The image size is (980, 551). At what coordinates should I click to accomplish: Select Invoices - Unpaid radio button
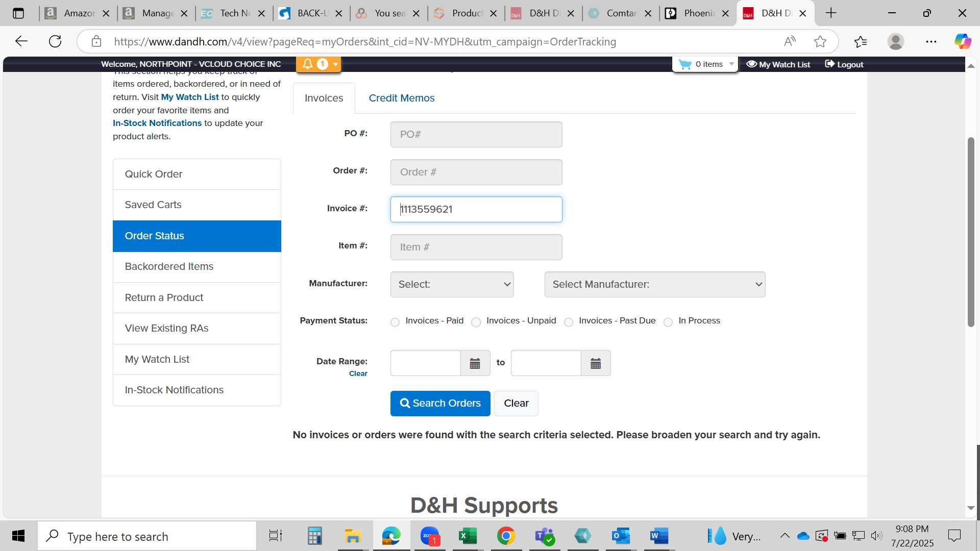click(476, 322)
